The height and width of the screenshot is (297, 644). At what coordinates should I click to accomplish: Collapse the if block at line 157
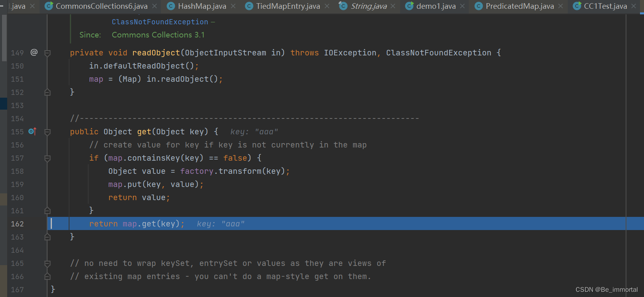click(48, 158)
